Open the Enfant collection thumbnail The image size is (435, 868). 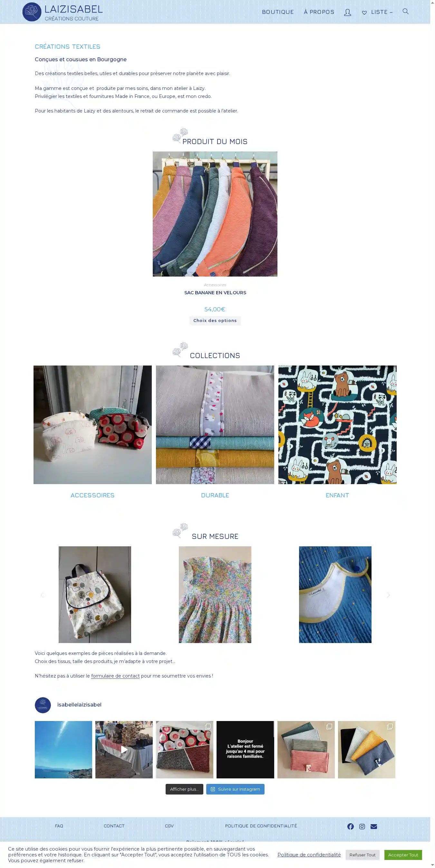click(337, 424)
